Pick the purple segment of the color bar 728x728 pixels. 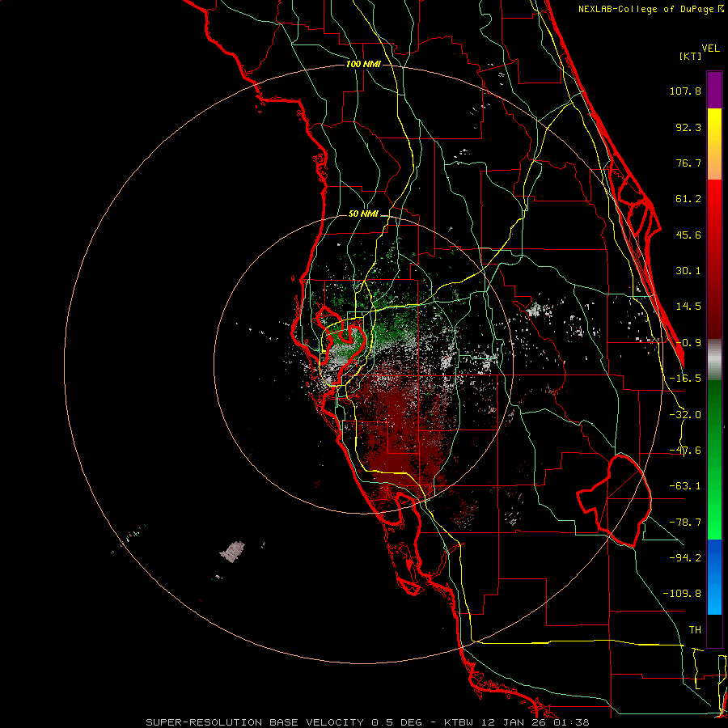714,90
